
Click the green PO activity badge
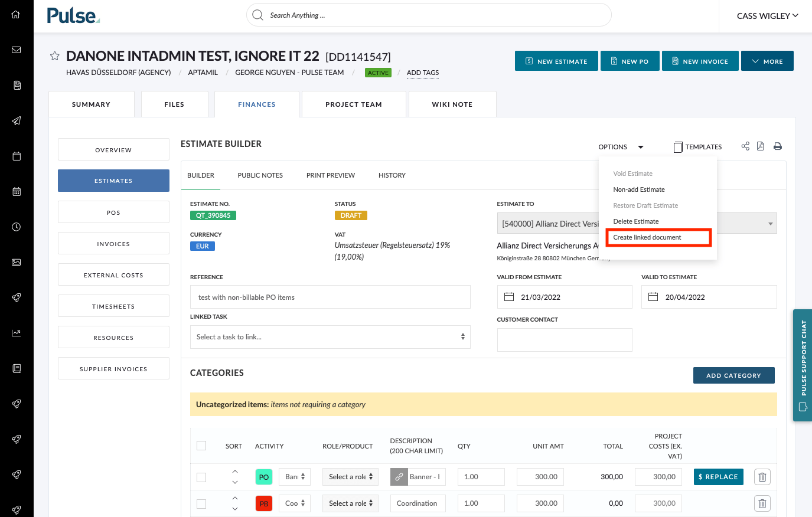click(x=264, y=477)
